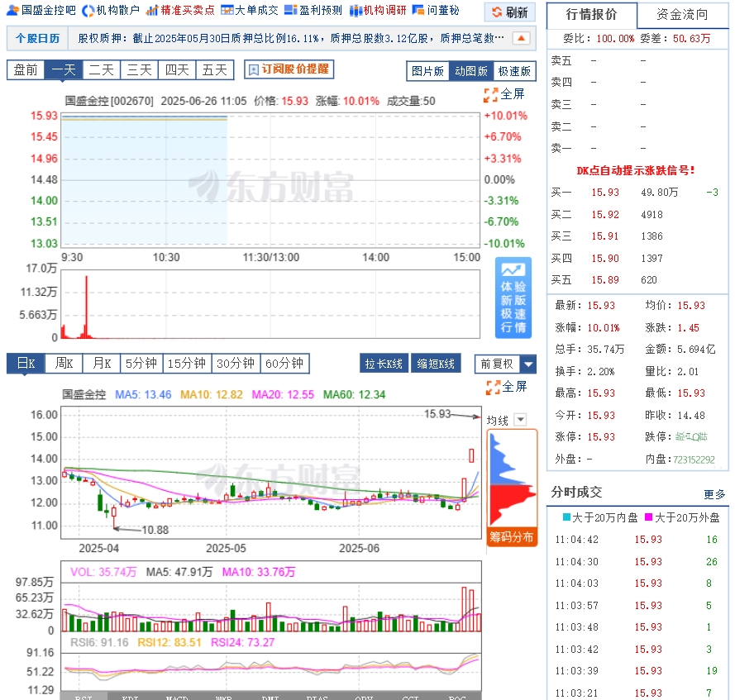This screenshot has height=700, width=735.
Task: Select the 四天 four-day tab
Action: [177, 70]
